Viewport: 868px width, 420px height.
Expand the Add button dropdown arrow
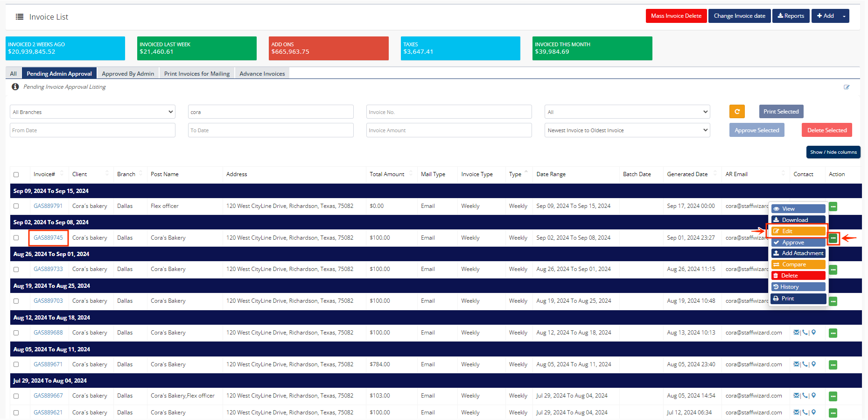pyautogui.click(x=844, y=16)
